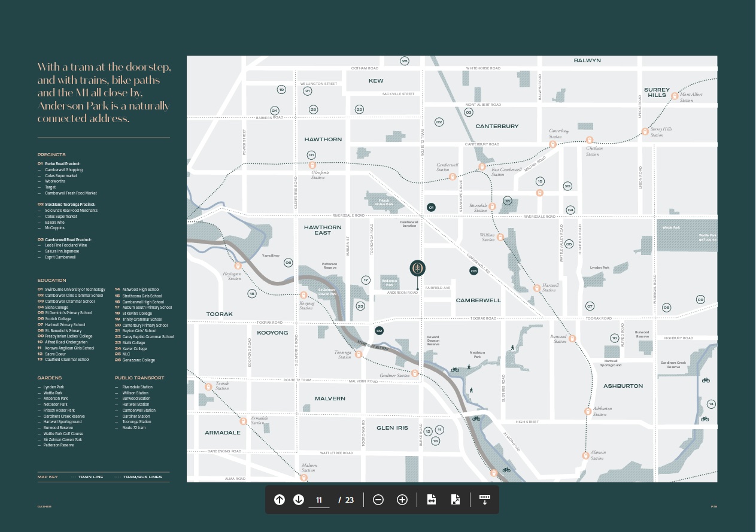
Task: Go to the previous page using the up arrow
Action: click(280, 500)
